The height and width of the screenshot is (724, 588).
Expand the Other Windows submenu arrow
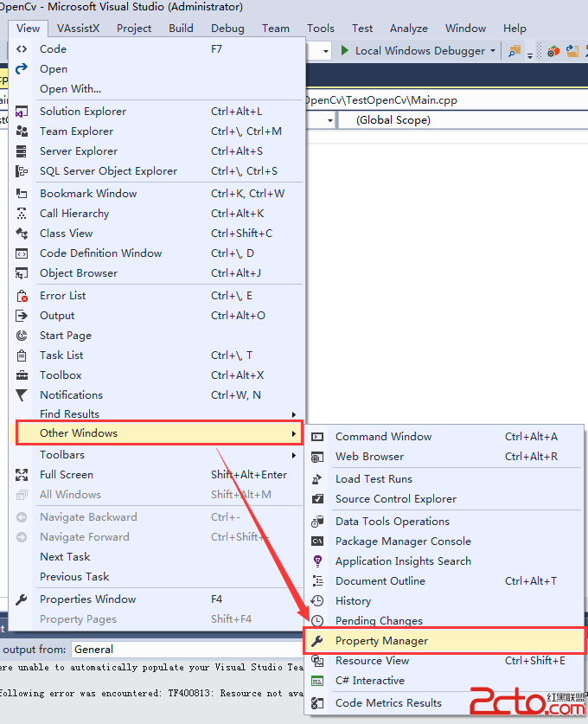293,433
